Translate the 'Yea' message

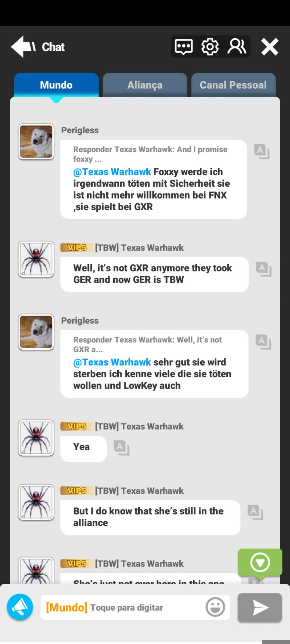[122, 448]
